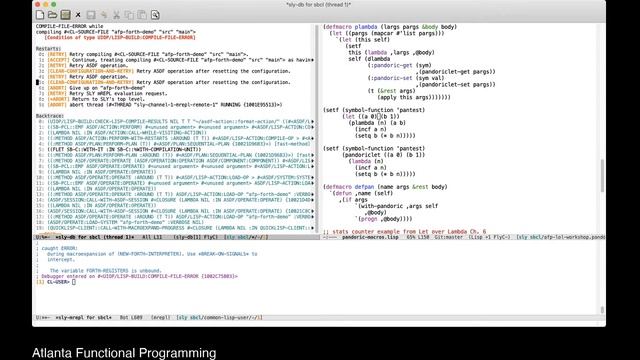The width and height of the screenshot is (640, 360).
Task: Click "defmacro defpan" in the code pane
Action: click(x=350, y=187)
